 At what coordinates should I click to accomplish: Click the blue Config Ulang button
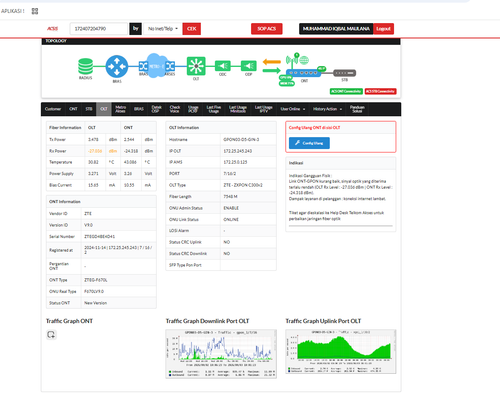pos(309,143)
